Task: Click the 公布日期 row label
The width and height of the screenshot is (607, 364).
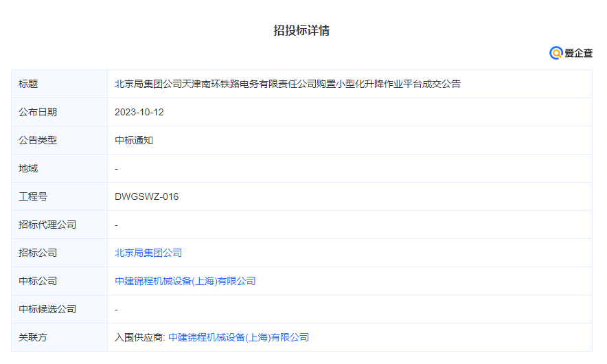Action: 38,113
